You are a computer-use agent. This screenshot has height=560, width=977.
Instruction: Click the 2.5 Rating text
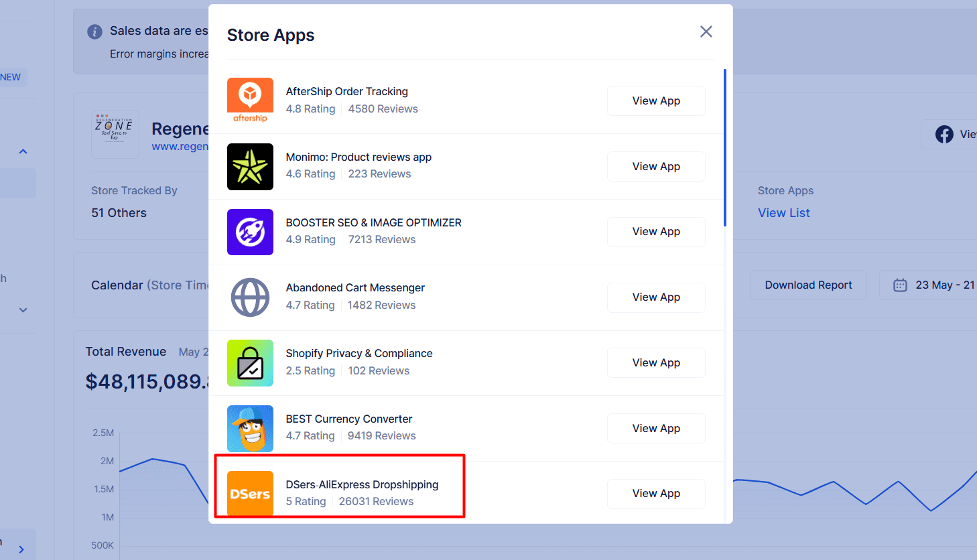(310, 371)
